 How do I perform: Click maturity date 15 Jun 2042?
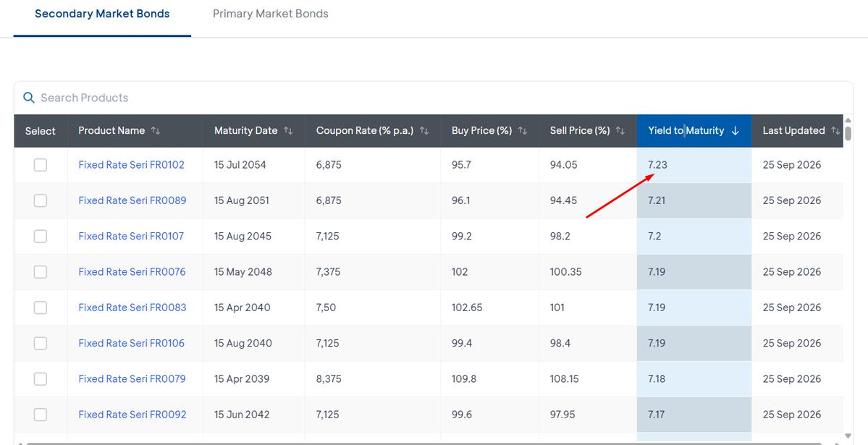[242, 415]
